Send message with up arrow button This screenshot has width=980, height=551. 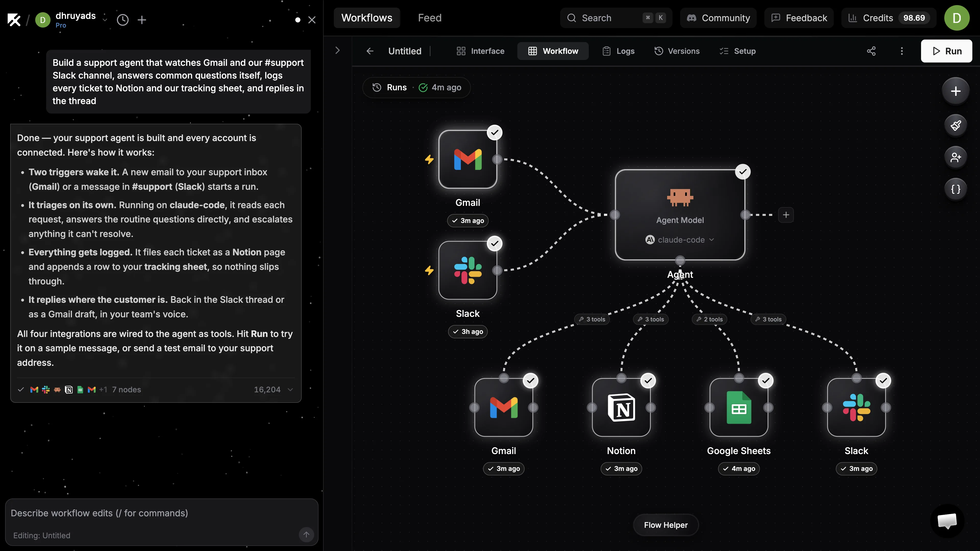coord(306,534)
